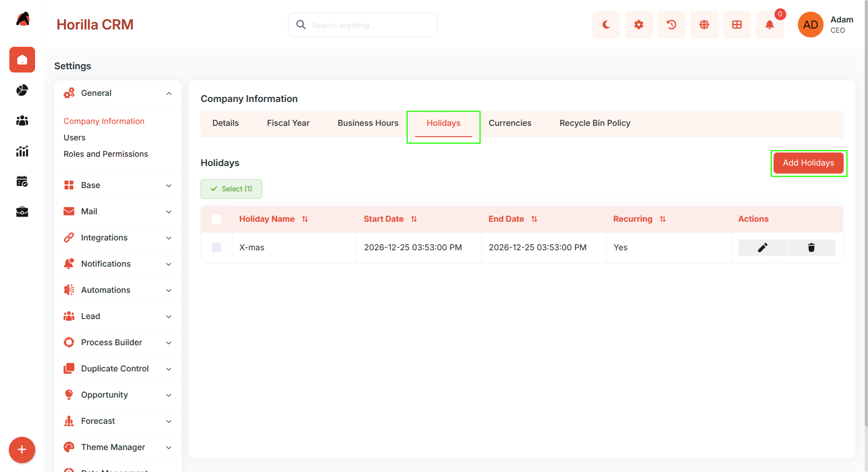Image resolution: width=868 pixels, height=472 pixels.
Task: Click the Add Holidays button
Action: tap(809, 163)
